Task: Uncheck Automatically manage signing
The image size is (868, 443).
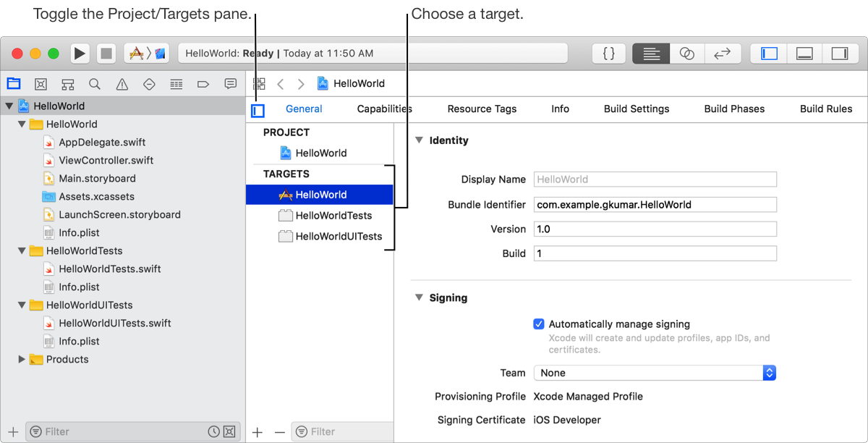Action: 538,324
